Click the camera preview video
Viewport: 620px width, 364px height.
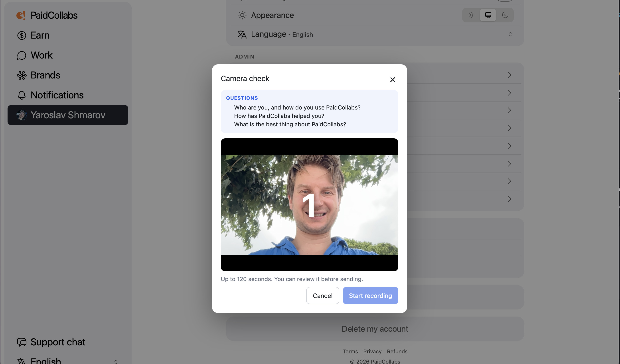pos(309,205)
